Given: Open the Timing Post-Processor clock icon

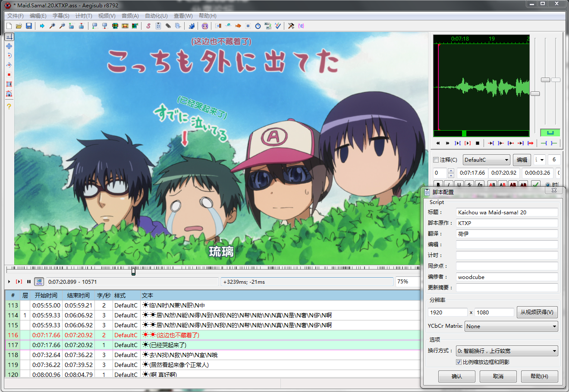Looking at the screenshot, I should coord(258,26).
